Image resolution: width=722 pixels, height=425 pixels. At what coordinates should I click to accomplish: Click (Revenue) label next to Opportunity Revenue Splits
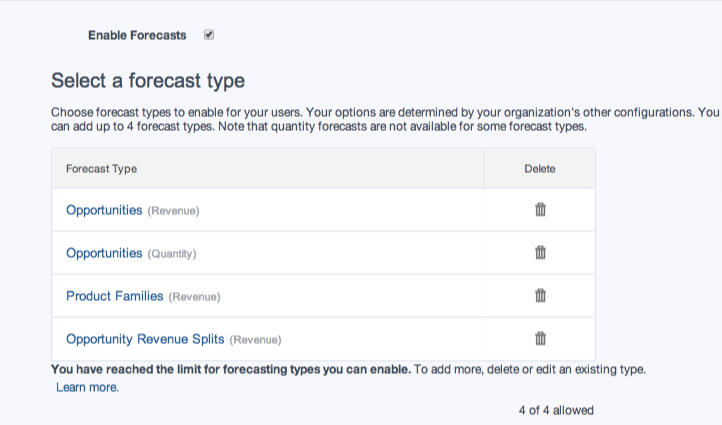[256, 340]
